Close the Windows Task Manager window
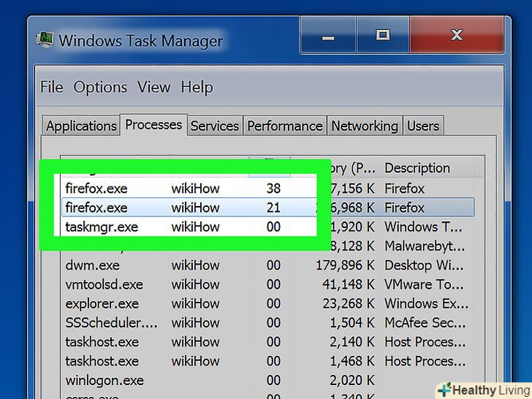This screenshot has width=532, height=399. (x=457, y=34)
